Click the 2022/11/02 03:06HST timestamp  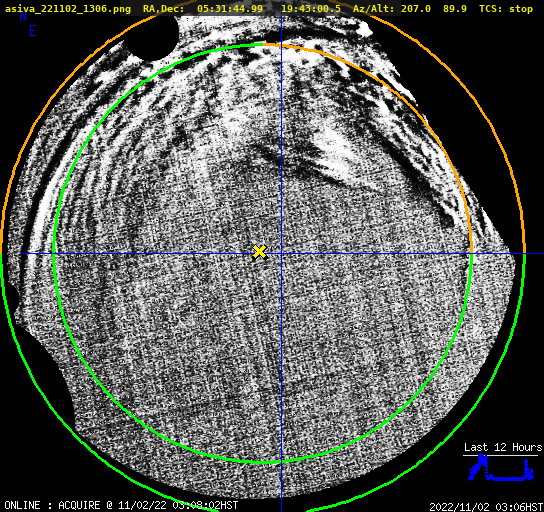(486, 507)
